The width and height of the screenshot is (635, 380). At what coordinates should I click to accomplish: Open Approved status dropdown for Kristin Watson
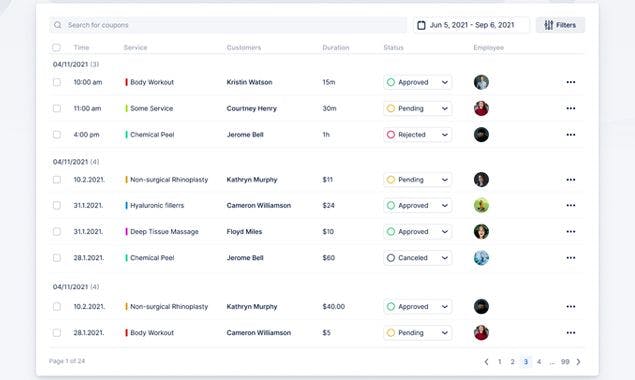pyautogui.click(x=418, y=82)
